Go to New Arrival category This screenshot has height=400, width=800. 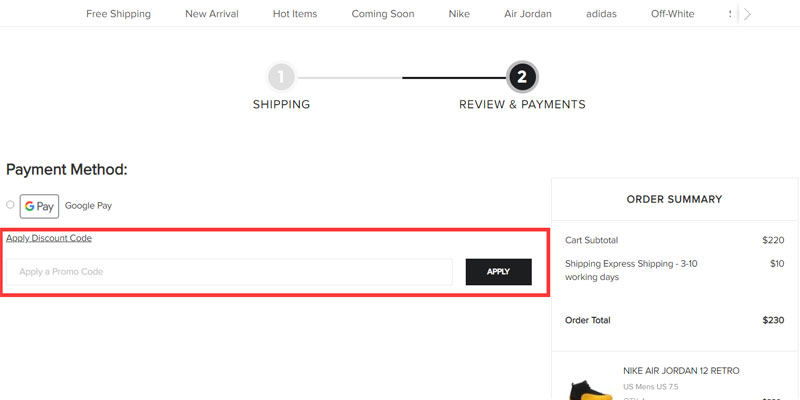pos(211,15)
